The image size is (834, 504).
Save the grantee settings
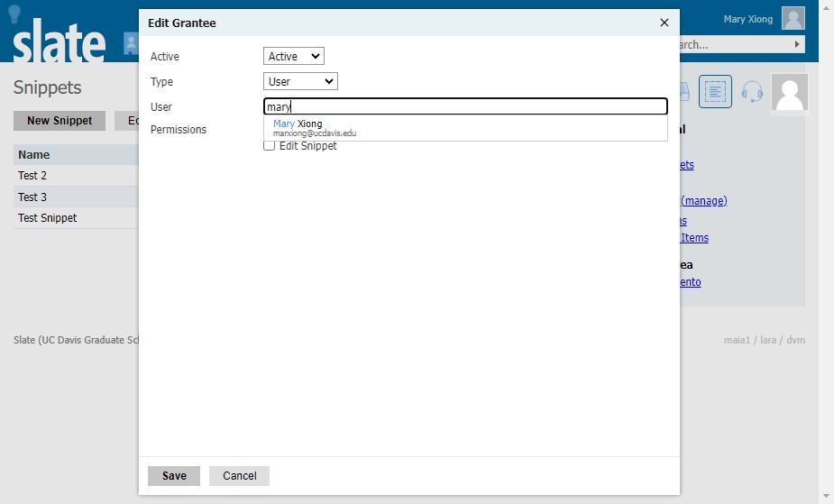point(174,476)
